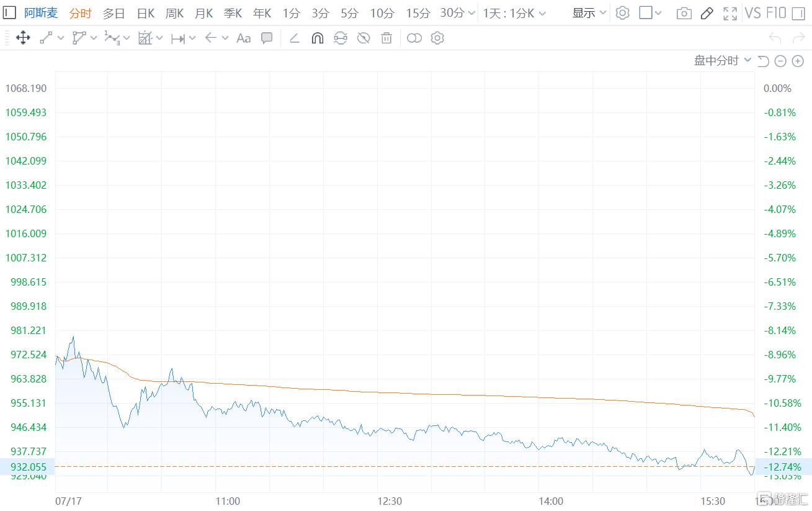Switch to 月K tab

pyautogui.click(x=203, y=13)
